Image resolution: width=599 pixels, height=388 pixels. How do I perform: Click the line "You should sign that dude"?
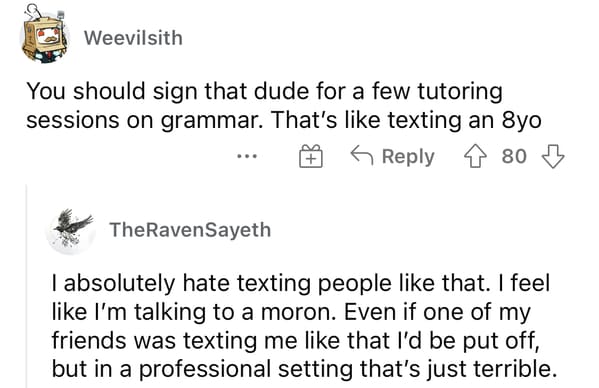coord(264,92)
